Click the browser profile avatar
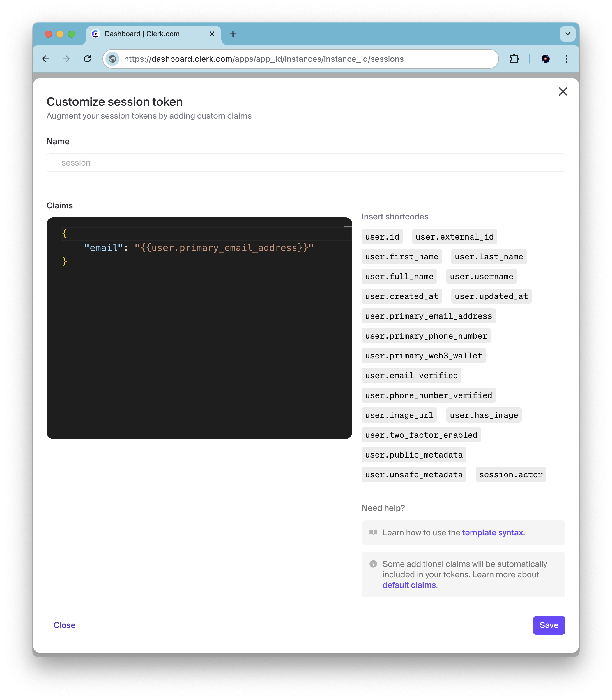Viewport: 612px width, 700px height. click(x=546, y=59)
